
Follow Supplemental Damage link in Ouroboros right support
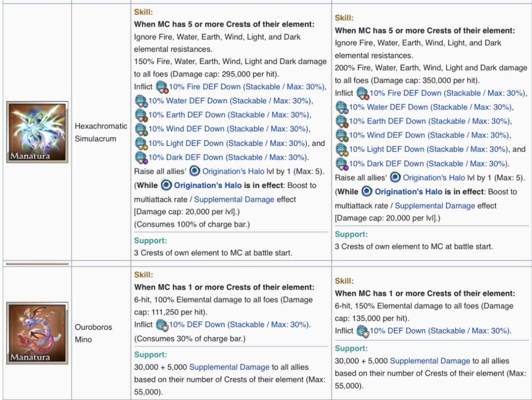[x=430, y=361]
